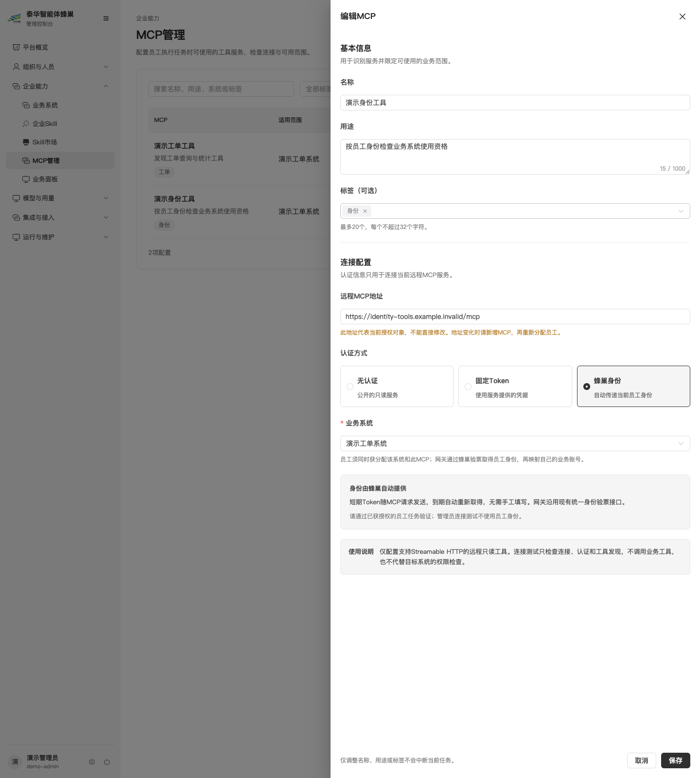Expand the 模型与用量 menu chevron

coord(106,198)
